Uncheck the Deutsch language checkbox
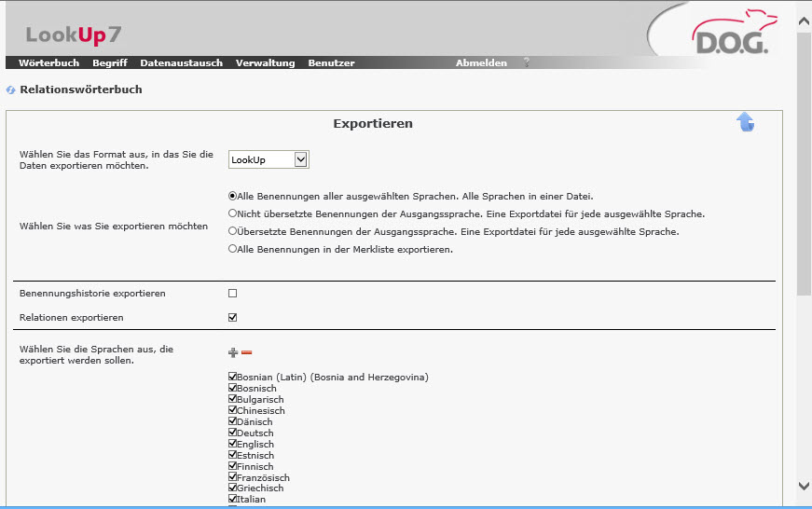The height and width of the screenshot is (509, 812). (x=233, y=433)
